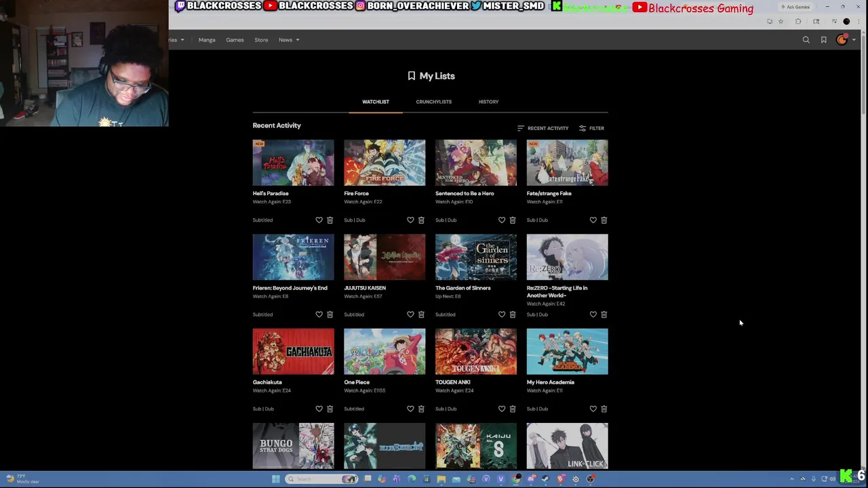
Task: Click the browser bookmark star icon
Action: (x=781, y=22)
